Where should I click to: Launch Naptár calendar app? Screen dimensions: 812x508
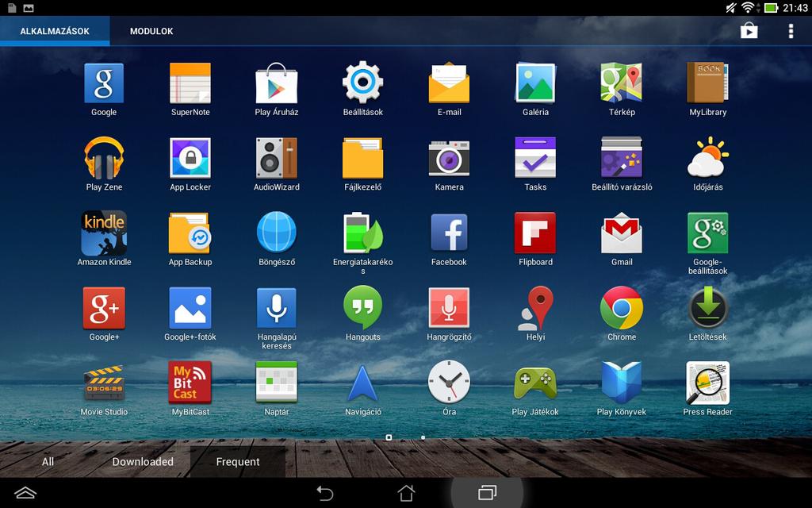coord(277,382)
